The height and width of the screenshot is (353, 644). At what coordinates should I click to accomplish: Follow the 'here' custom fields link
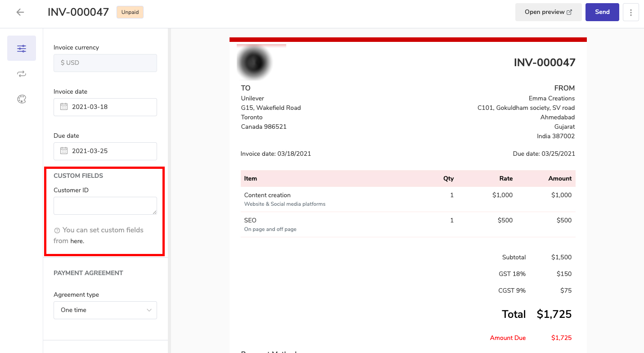point(77,241)
